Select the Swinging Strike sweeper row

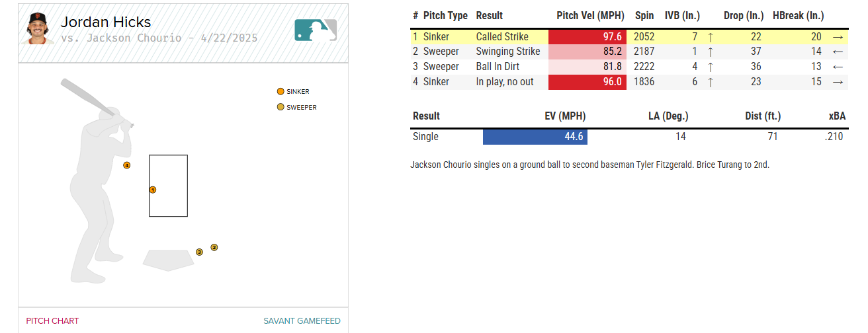(507, 52)
